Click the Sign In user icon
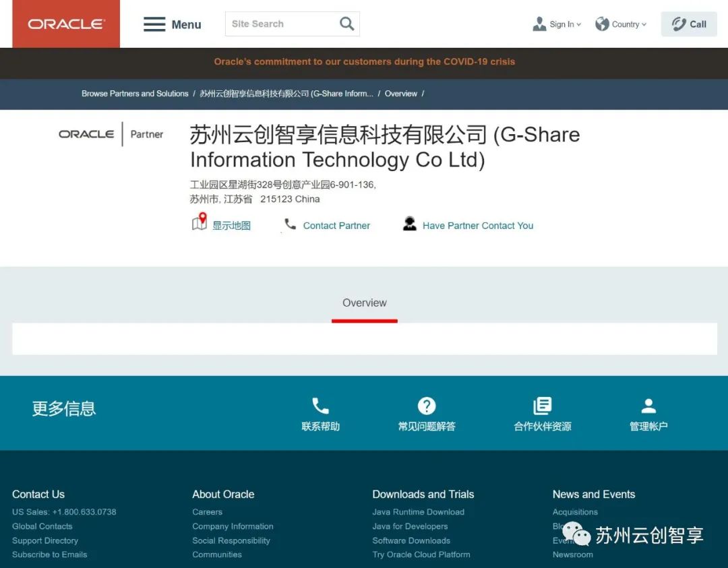 point(539,24)
